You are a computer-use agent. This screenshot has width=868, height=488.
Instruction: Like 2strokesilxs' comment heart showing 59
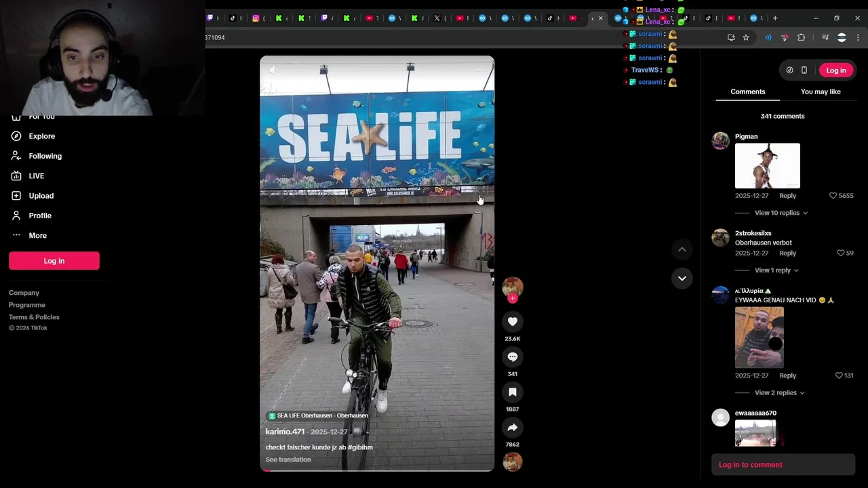point(841,253)
